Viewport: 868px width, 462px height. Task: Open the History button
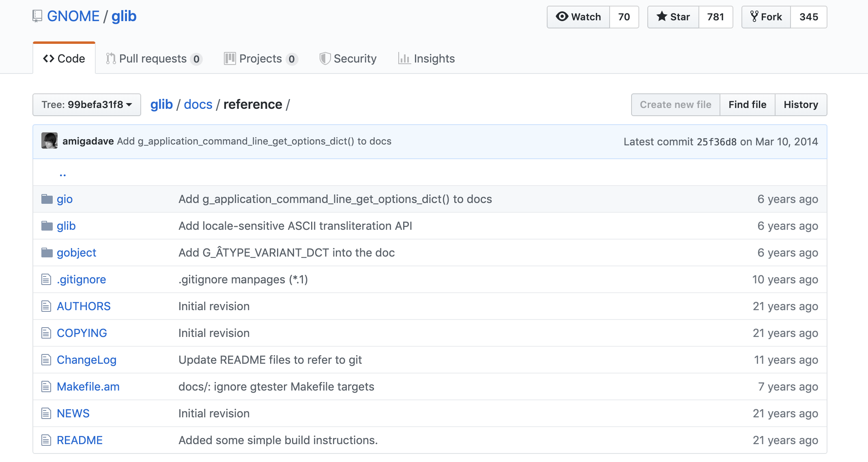click(801, 105)
